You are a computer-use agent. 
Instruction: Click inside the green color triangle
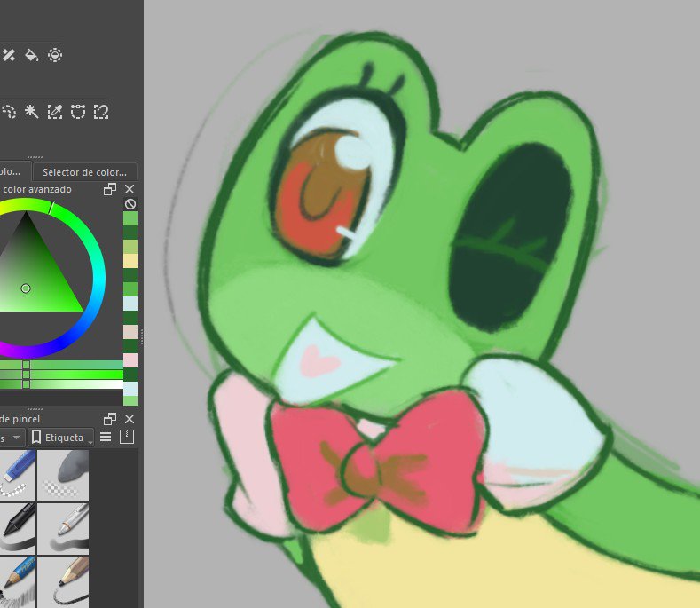34,277
